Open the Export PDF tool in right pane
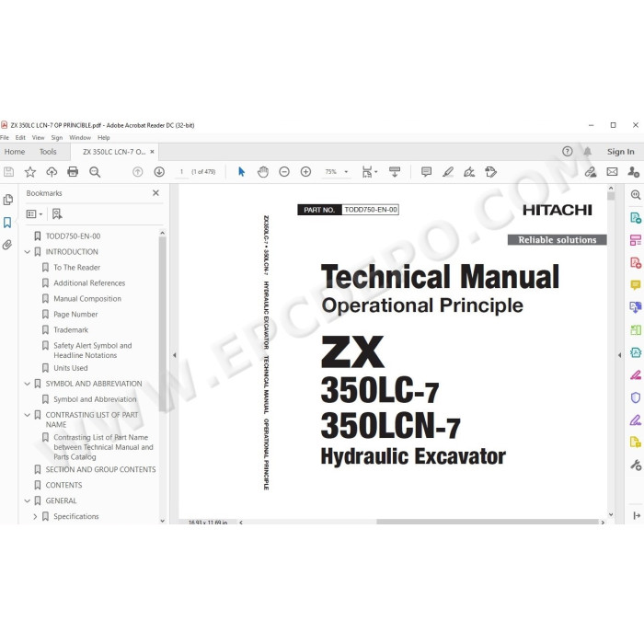 coord(636,218)
